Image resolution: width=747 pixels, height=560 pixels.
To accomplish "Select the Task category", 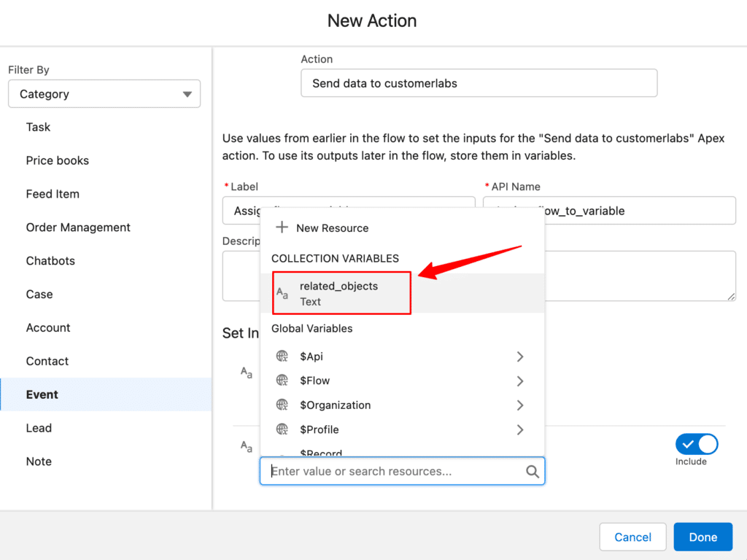I will click(106, 127).
